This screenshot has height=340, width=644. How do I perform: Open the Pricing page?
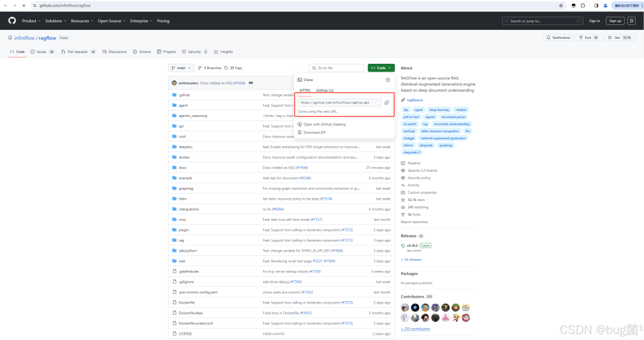(x=163, y=21)
